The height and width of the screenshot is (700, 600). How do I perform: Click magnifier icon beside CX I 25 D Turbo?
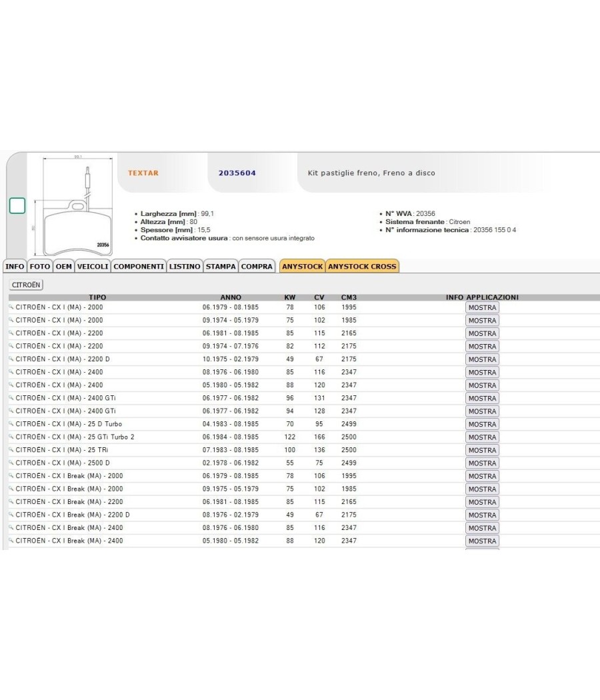click(x=11, y=423)
